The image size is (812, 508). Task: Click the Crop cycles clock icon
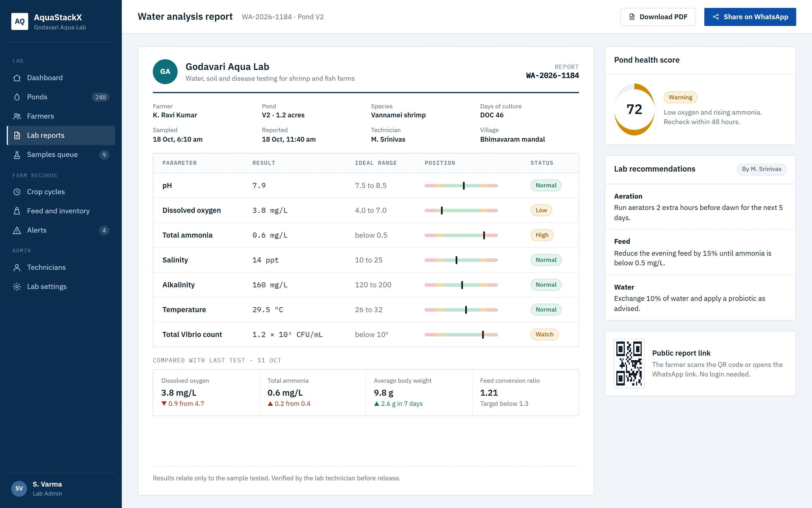pos(17,192)
